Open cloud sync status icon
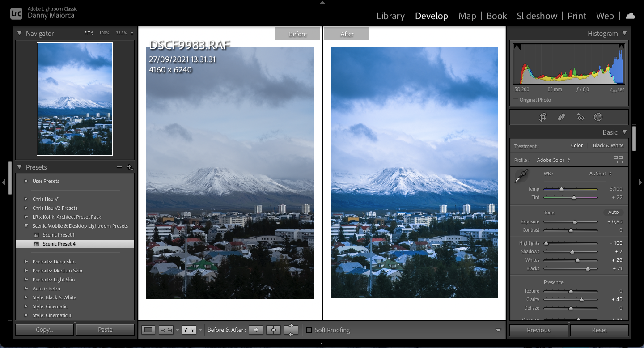Viewport: 644px width, 348px height. (x=630, y=16)
